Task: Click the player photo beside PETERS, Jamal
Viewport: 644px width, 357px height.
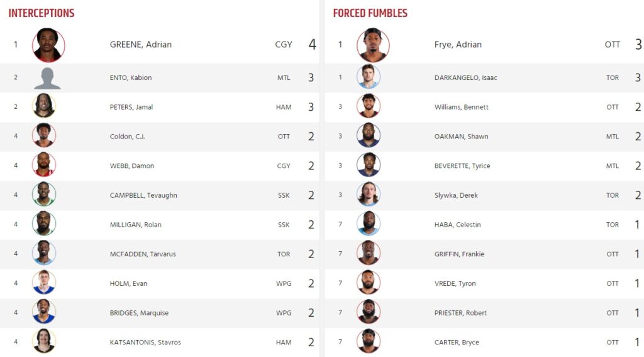Action: (x=44, y=107)
